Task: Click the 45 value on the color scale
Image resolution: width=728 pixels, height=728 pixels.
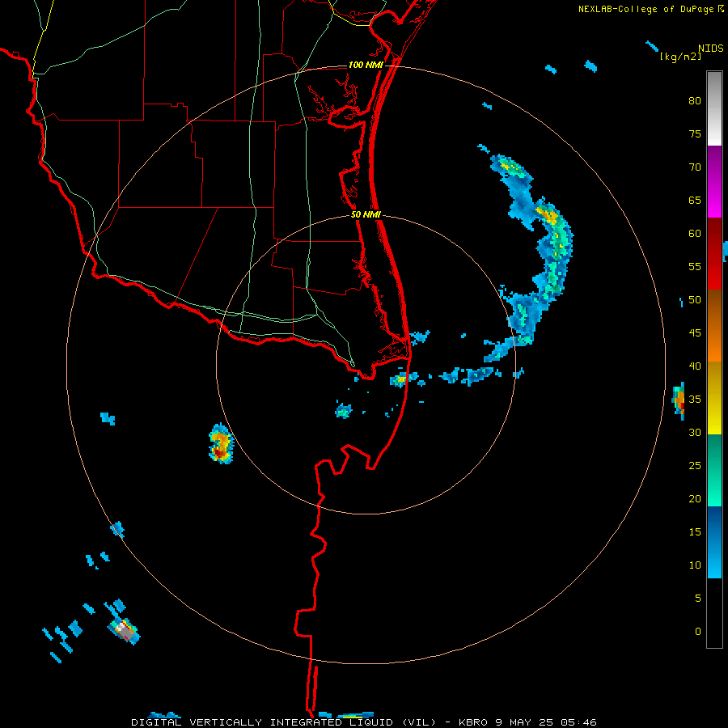Action: 695,333
